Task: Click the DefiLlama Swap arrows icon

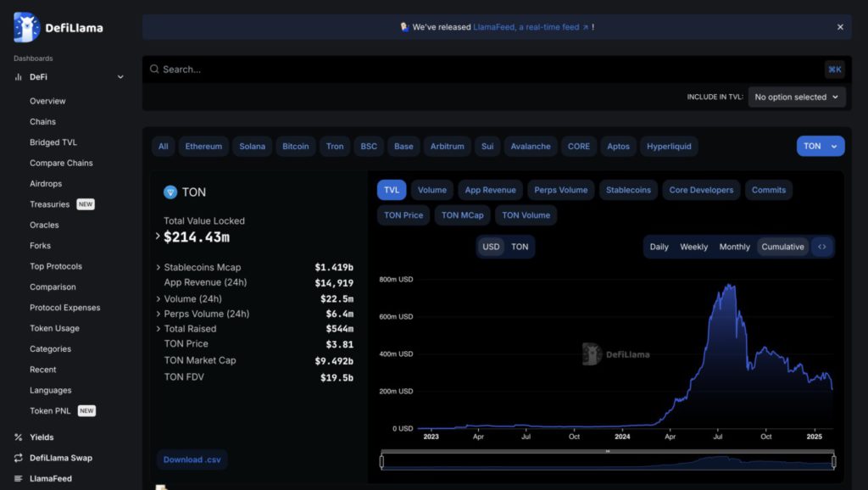Action: click(19, 458)
